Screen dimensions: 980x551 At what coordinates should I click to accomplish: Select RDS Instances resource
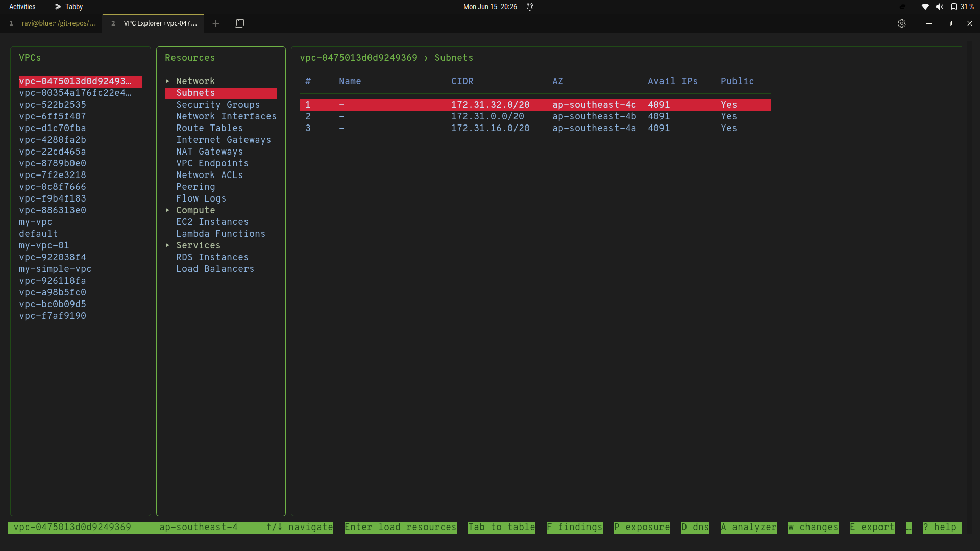coord(212,257)
